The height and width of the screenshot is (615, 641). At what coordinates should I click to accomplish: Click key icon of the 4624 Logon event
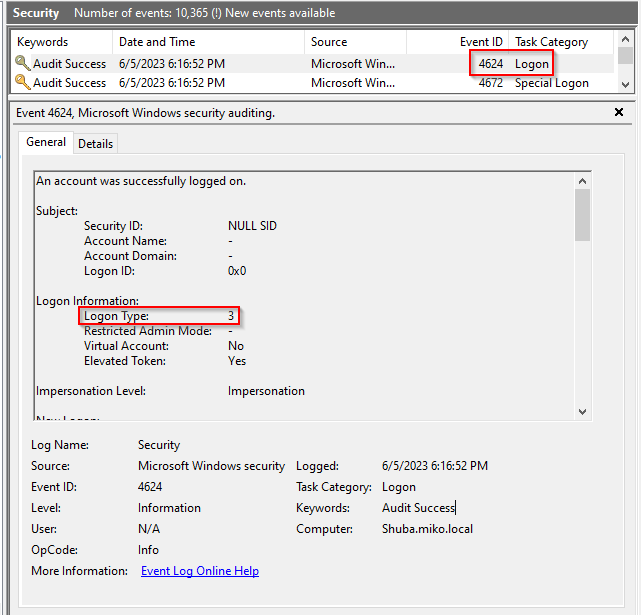(x=22, y=64)
